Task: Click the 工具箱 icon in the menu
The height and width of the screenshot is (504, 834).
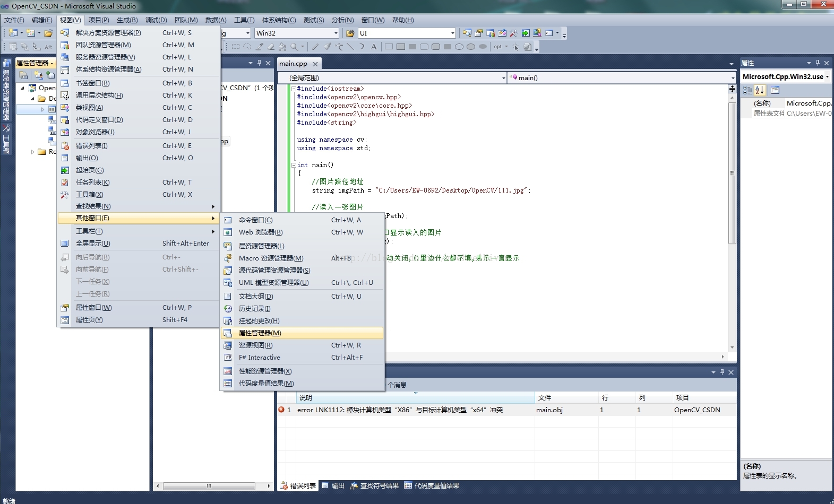Action: 65,194
